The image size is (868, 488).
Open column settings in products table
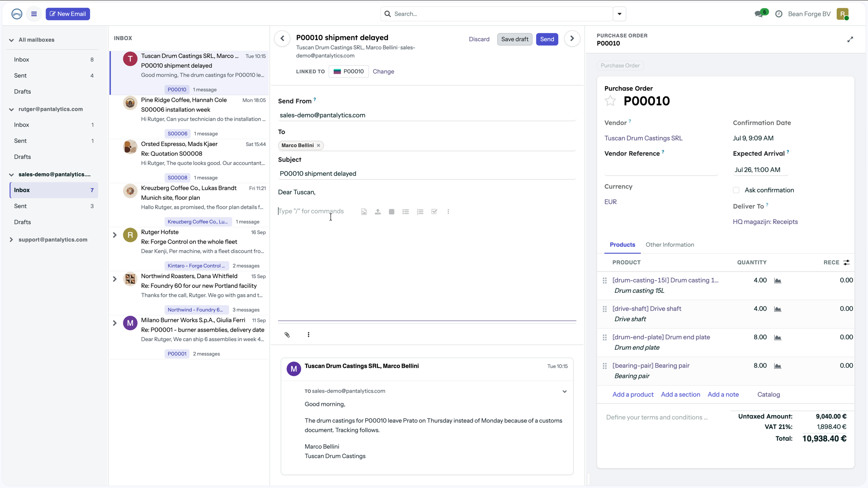(x=846, y=262)
